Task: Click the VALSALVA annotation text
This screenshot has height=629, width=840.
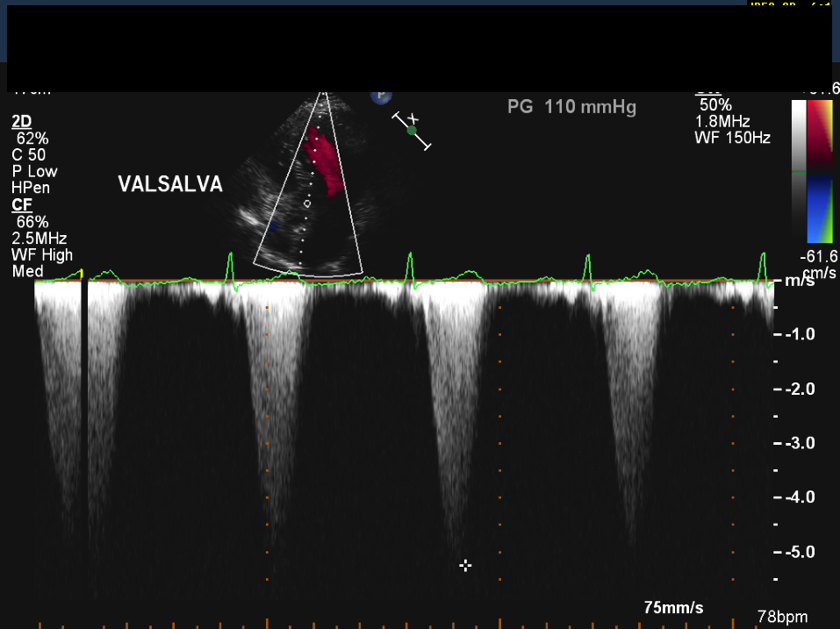Action: pyautogui.click(x=170, y=184)
